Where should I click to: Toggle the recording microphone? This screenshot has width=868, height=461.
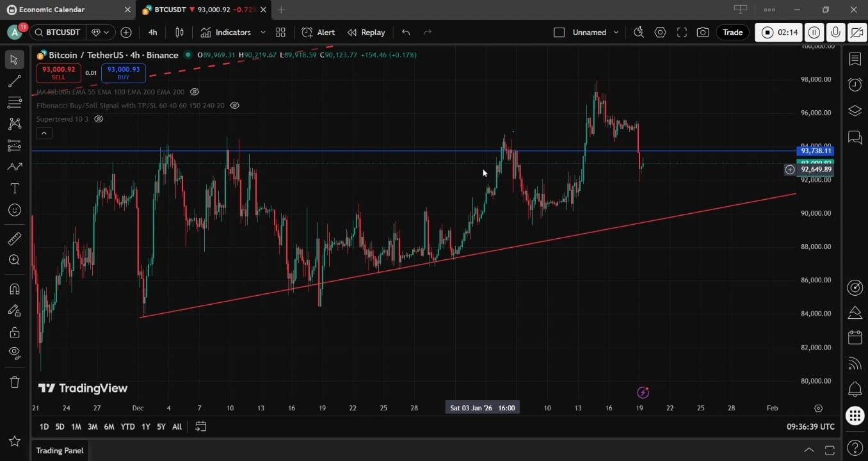[835, 33]
